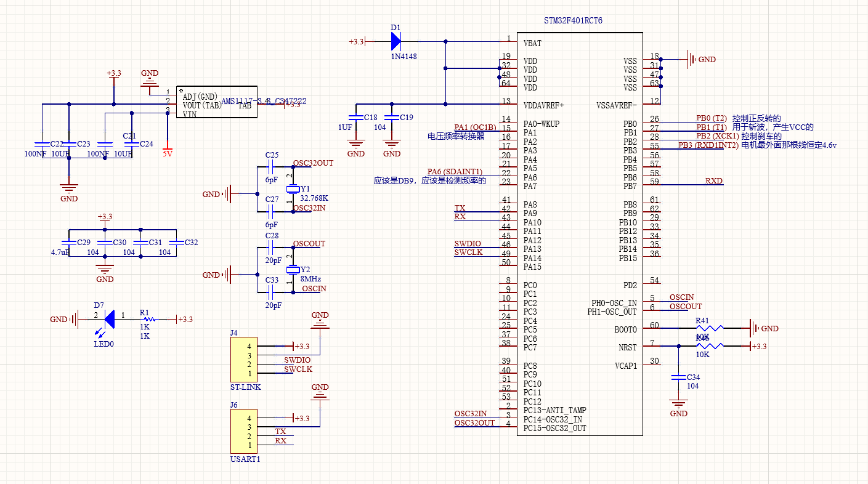868x484 pixels.
Task: Click SWCLK net label at pin PA14
Action: (x=468, y=253)
